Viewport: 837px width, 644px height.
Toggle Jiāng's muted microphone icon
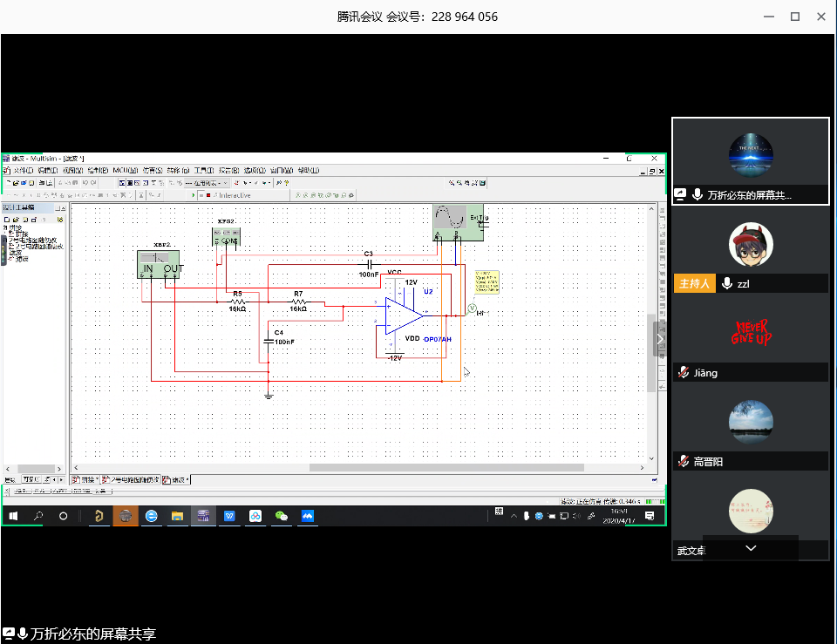coord(684,372)
